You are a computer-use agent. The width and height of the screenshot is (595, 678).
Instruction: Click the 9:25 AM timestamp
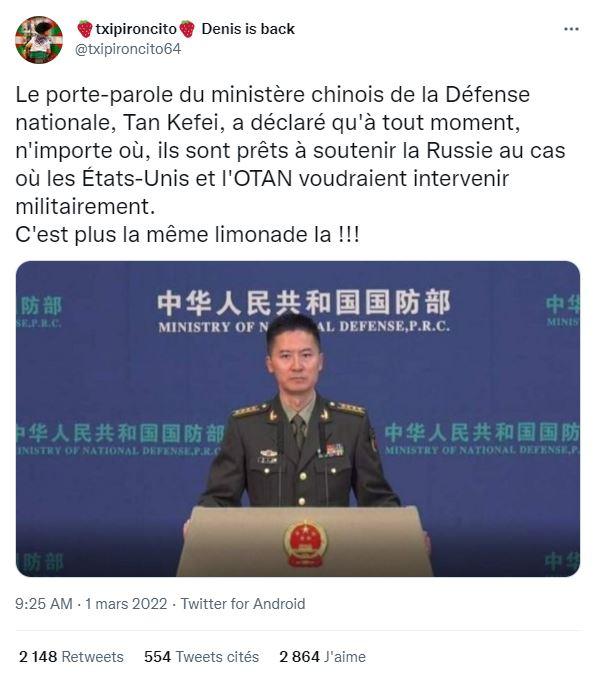click(44, 604)
